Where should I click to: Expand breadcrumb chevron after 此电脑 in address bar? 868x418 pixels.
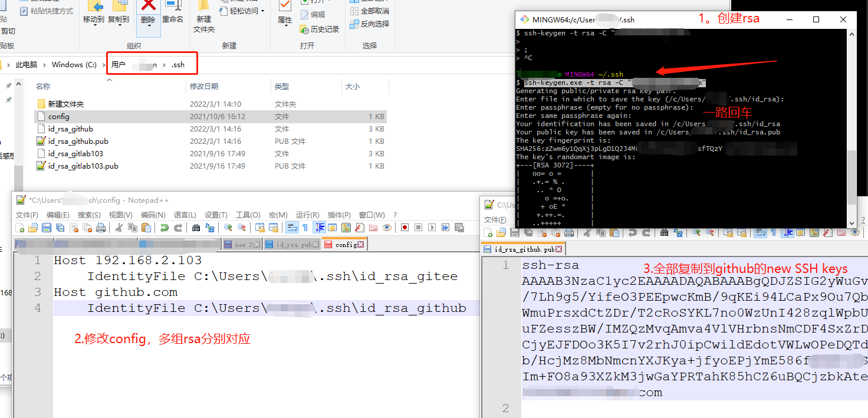[45, 65]
